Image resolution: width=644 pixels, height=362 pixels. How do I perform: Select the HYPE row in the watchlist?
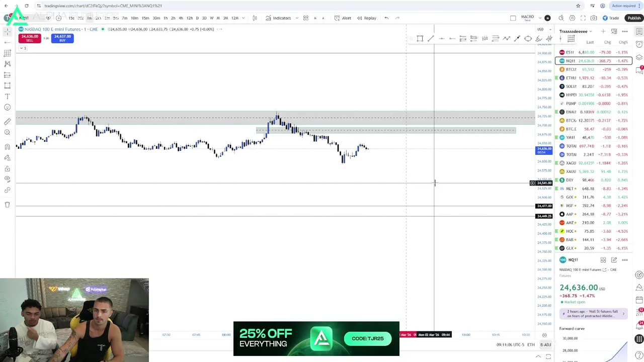pyautogui.click(x=594, y=95)
